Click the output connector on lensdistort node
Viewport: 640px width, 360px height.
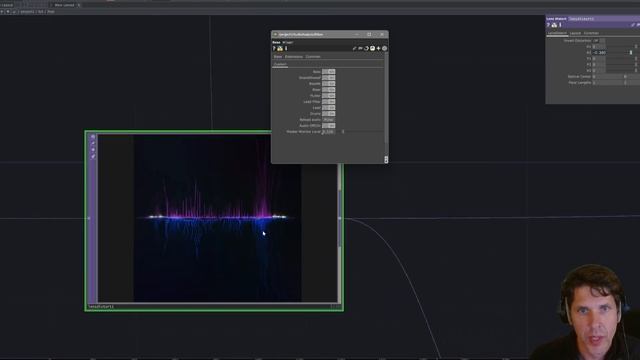click(340, 218)
